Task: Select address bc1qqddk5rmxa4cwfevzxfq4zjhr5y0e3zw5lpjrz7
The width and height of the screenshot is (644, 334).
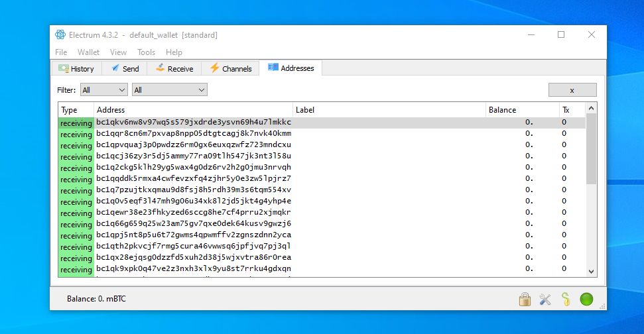Action: click(194, 179)
